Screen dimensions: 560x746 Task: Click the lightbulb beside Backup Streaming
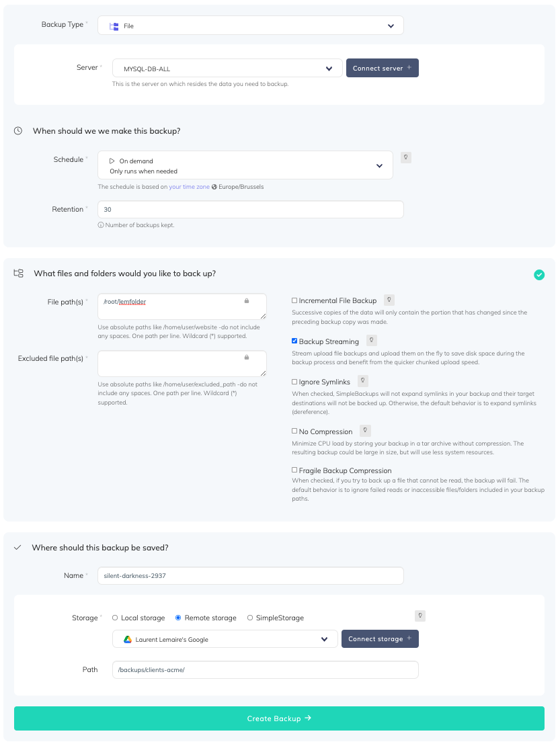click(x=372, y=341)
